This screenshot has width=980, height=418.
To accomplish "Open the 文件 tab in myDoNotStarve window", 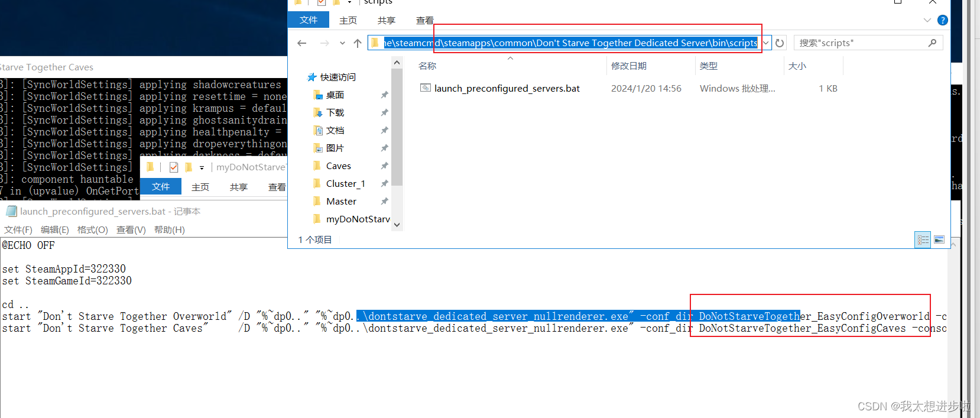I will (x=161, y=187).
